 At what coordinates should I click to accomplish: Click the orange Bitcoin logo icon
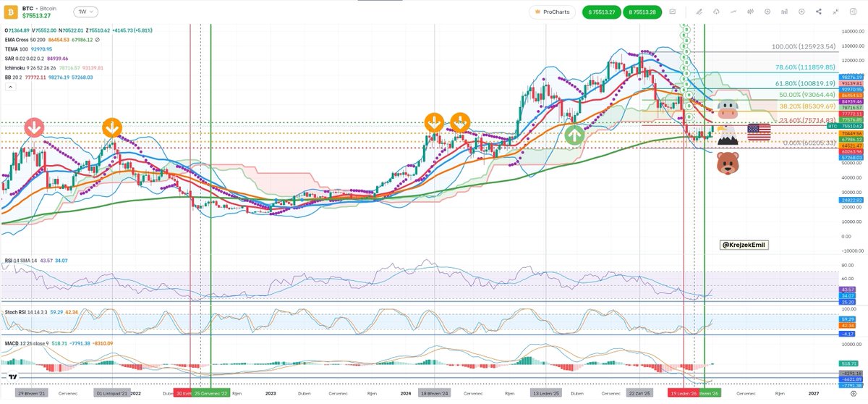[11, 11]
